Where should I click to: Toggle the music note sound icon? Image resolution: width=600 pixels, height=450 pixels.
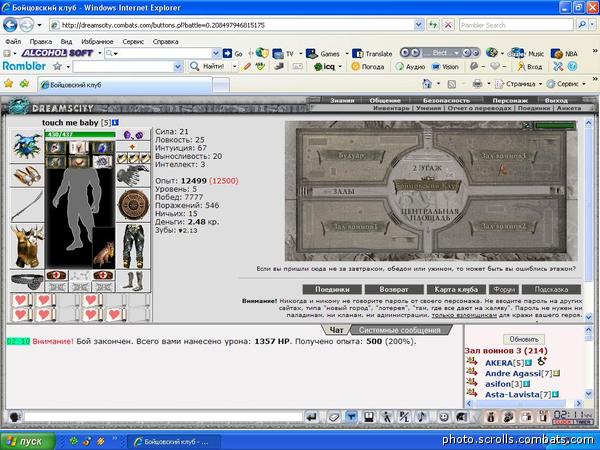pyautogui.click(x=422, y=417)
